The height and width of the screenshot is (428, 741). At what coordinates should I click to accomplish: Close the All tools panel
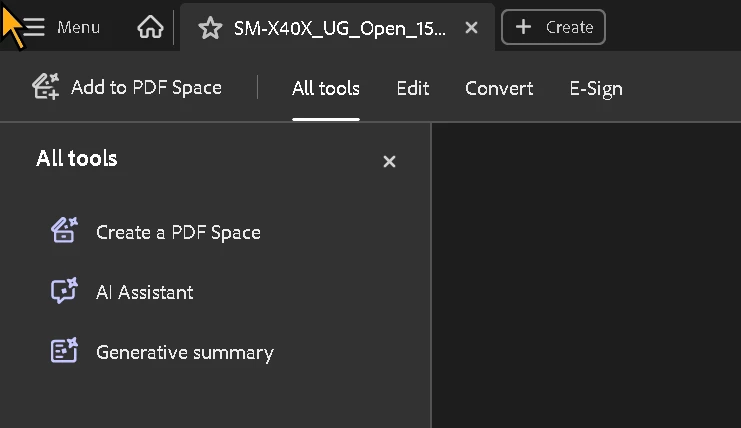coord(389,162)
